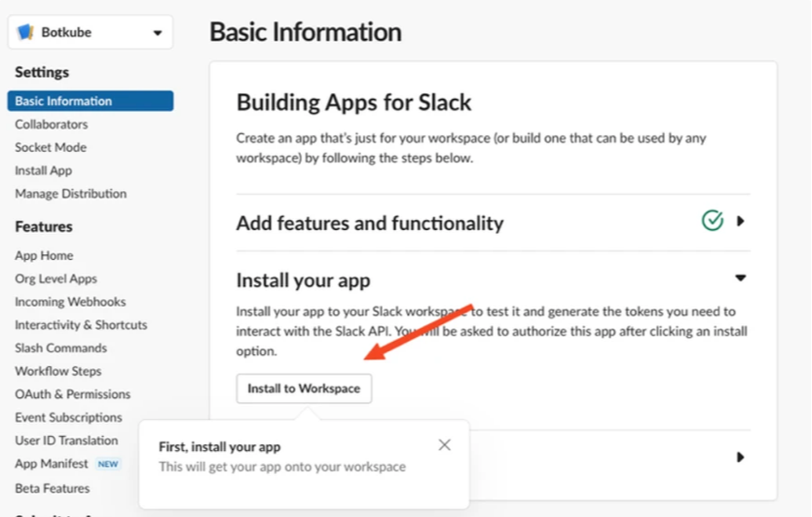The width and height of the screenshot is (812, 517).
Task: Click the Install to Workspace button
Action: (x=304, y=388)
